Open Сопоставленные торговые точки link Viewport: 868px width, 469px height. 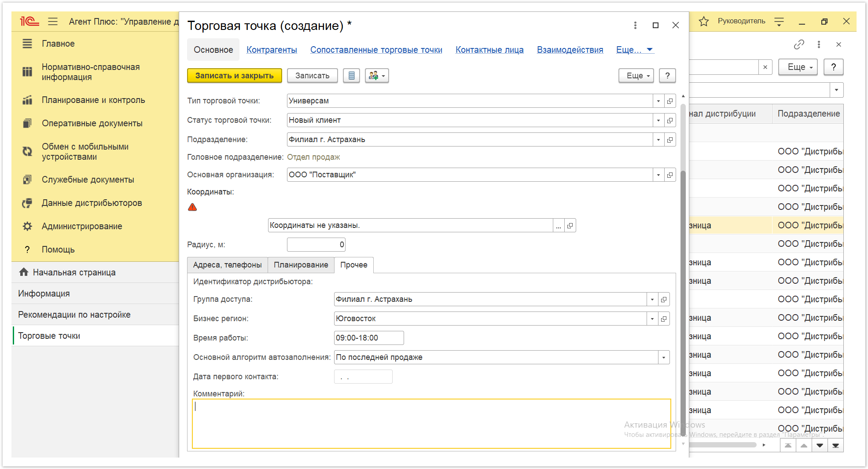[376, 50]
